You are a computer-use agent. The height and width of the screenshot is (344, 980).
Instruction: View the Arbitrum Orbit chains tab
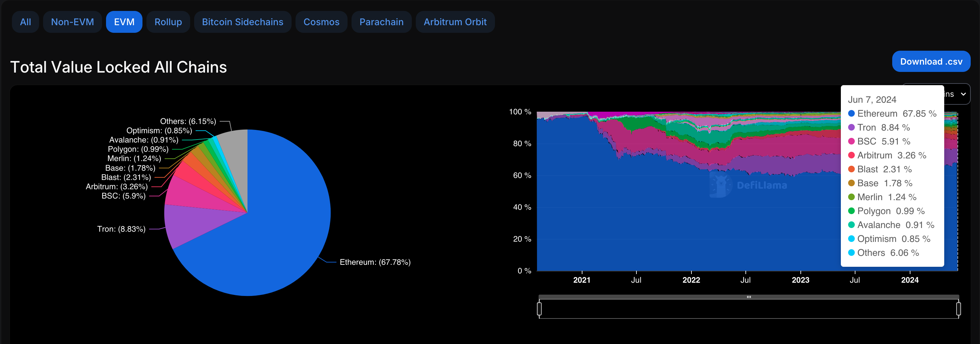coord(456,22)
